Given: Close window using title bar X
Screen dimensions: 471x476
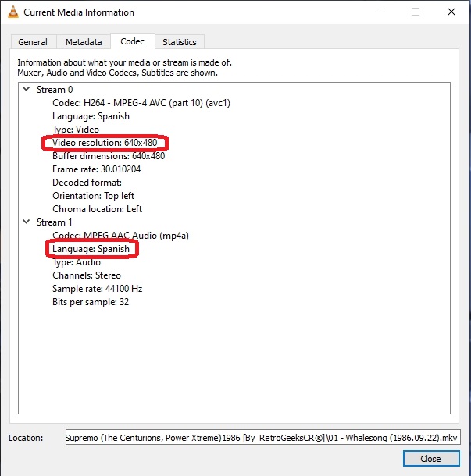Looking at the screenshot, I should (451, 12).
